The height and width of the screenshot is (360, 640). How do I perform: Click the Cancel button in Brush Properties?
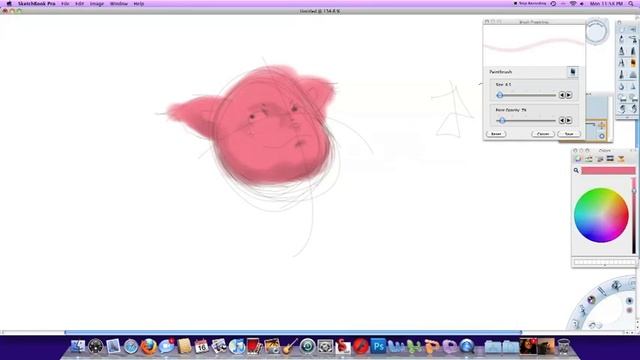pyautogui.click(x=543, y=134)
